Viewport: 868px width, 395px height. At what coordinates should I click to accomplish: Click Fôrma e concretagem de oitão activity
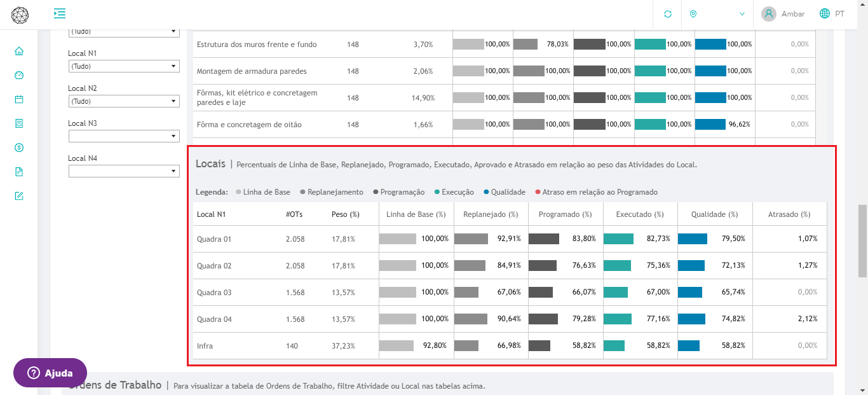pos(249,125)
